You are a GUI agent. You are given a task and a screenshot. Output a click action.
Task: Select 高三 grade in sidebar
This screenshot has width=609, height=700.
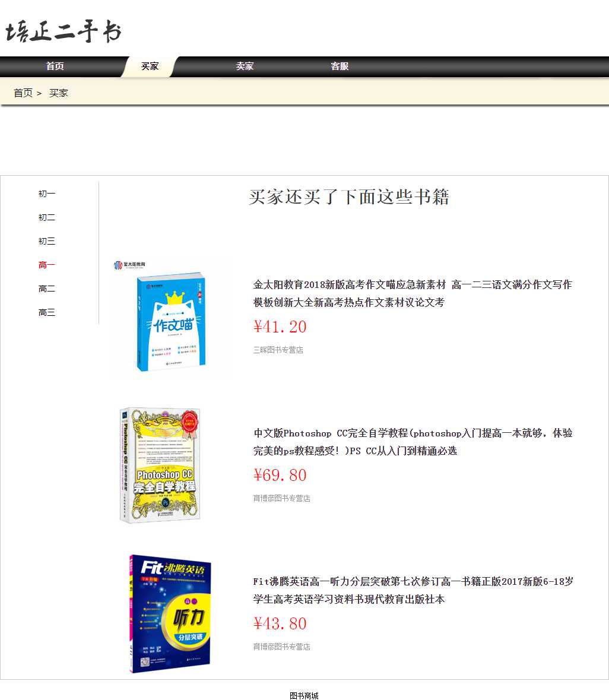pos(47,313)
